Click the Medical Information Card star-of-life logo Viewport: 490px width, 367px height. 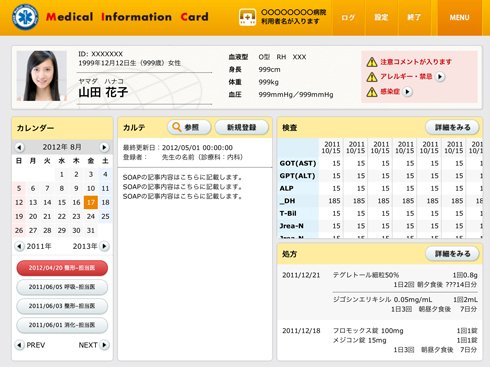[25, 17]
